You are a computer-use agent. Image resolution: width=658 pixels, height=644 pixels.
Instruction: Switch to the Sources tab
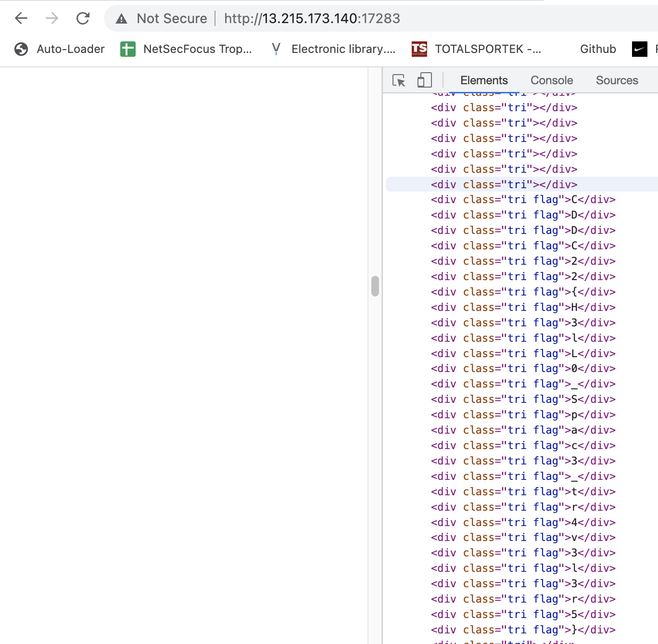[617, 80]
